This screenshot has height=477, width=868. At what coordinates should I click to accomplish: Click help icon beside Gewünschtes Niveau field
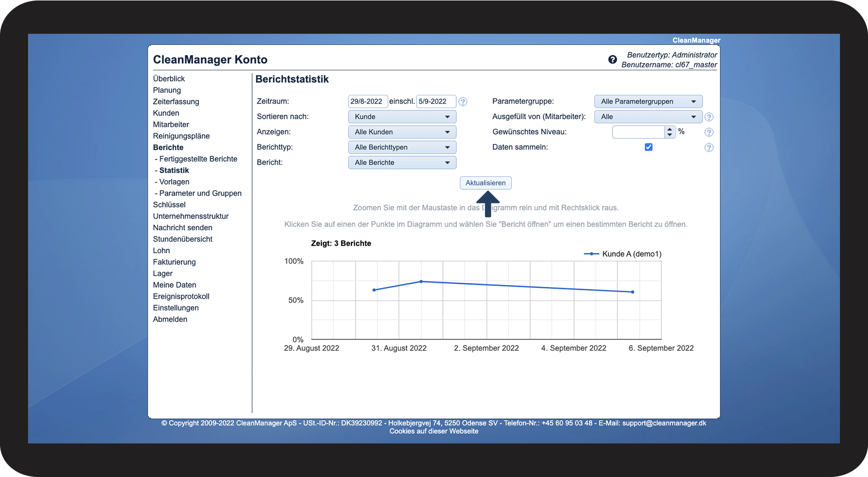click(x=708, y=132)
